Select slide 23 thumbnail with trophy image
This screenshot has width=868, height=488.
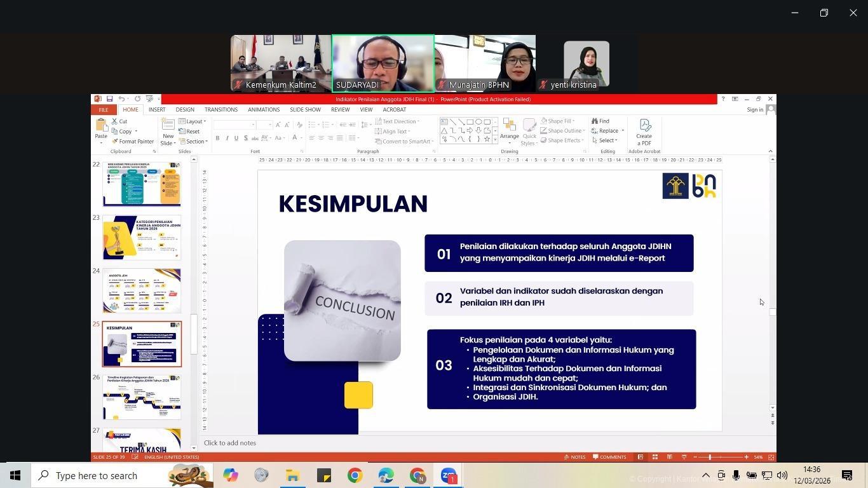(142, 237)
